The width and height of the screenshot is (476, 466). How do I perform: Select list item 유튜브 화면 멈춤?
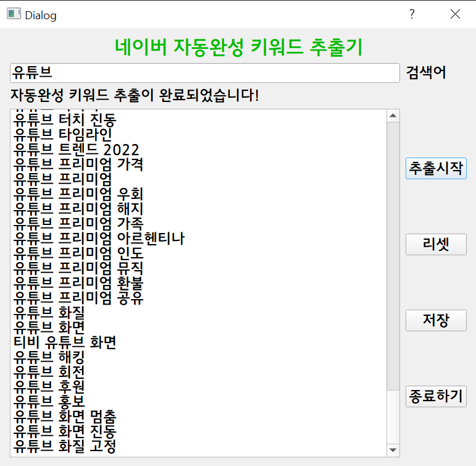point(65,417)
